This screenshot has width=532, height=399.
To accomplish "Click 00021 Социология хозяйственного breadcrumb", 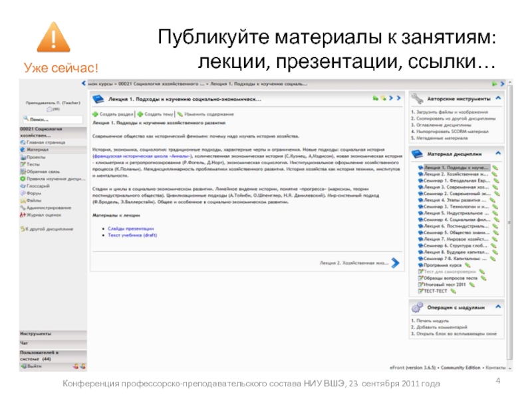I will [162, 84].
